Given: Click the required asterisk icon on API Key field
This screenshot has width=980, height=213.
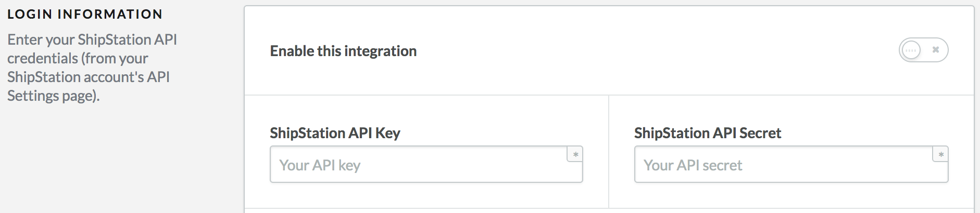Looking at the screenshot, I should tap(575, 154).
